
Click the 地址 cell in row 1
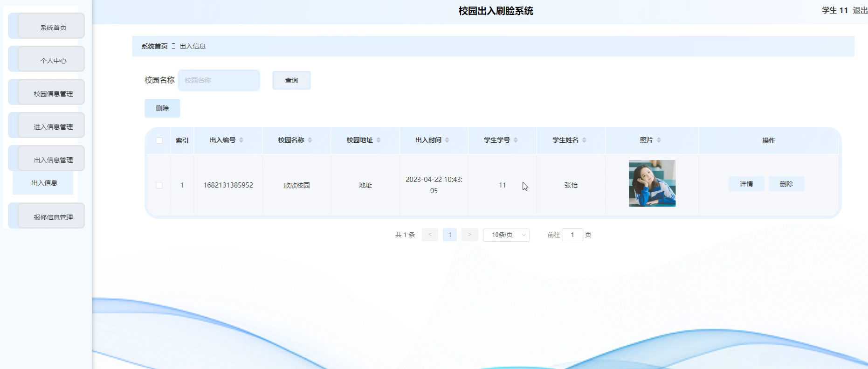coord(365,185)
